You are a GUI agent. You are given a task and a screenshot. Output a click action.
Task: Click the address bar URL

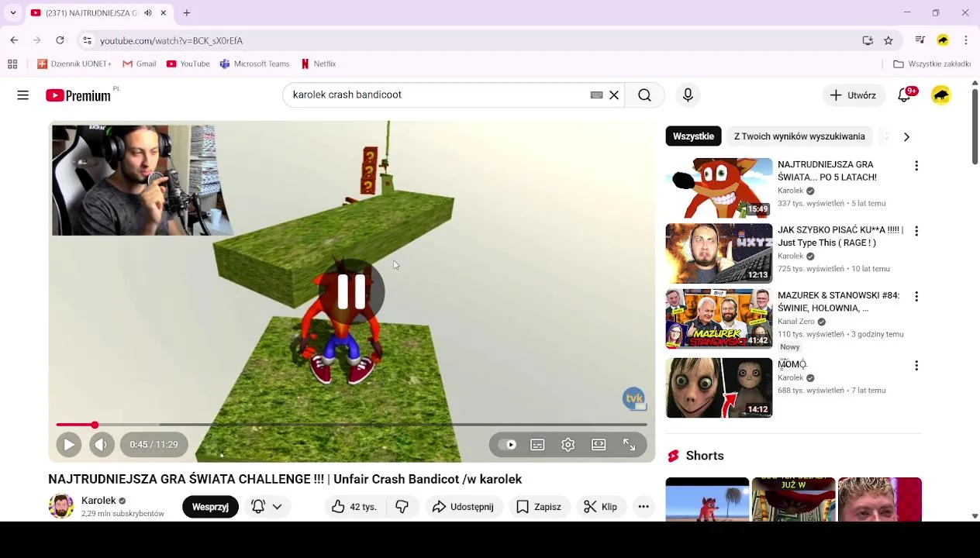point(171,40)
